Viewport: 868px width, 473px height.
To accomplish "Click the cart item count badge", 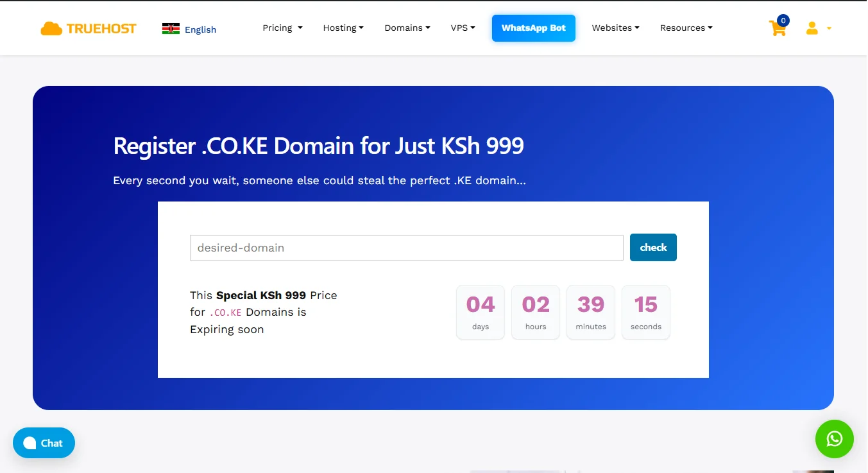I will pos(783,21).
